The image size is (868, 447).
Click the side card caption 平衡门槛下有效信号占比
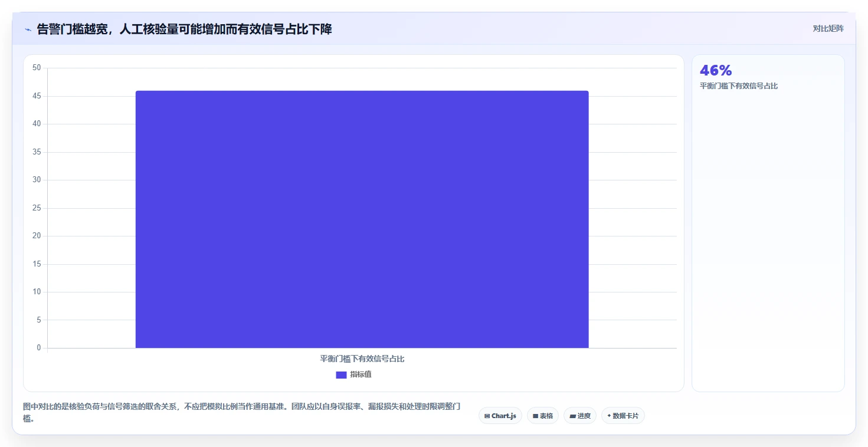739,86
